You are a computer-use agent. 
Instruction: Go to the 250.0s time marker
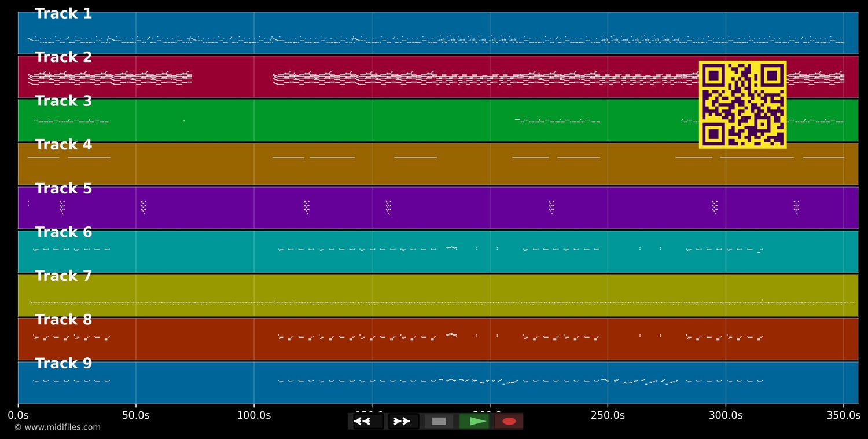[x=607, y=415]
